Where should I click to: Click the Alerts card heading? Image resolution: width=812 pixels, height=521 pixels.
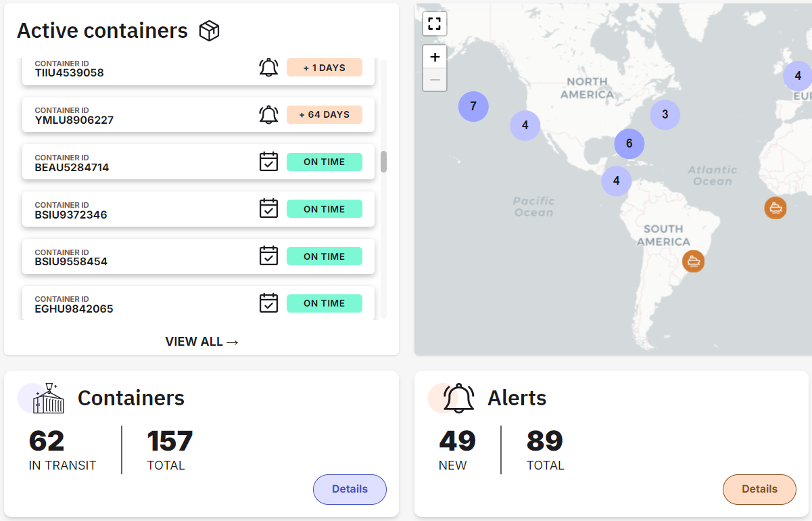[x=517, y=398]
